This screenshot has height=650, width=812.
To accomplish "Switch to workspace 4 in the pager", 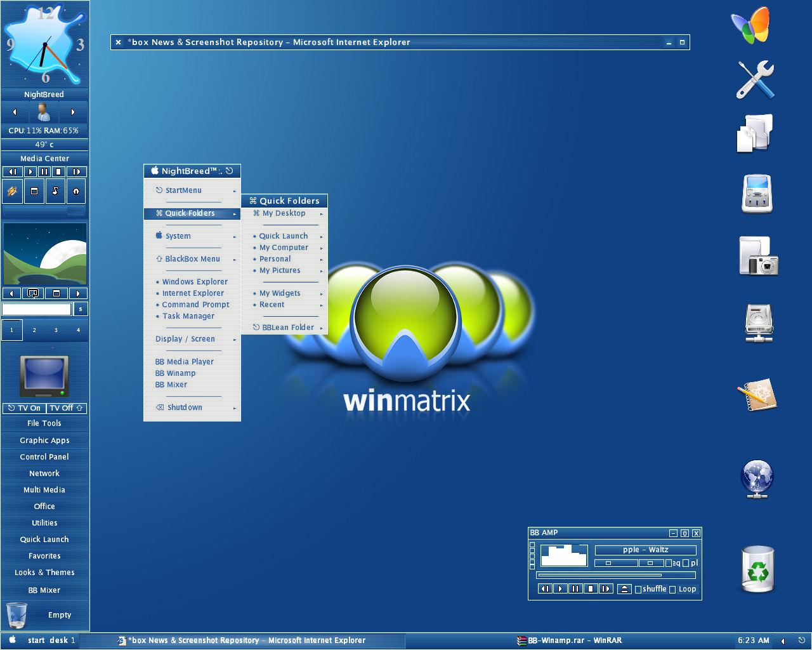I will (78, 330).
